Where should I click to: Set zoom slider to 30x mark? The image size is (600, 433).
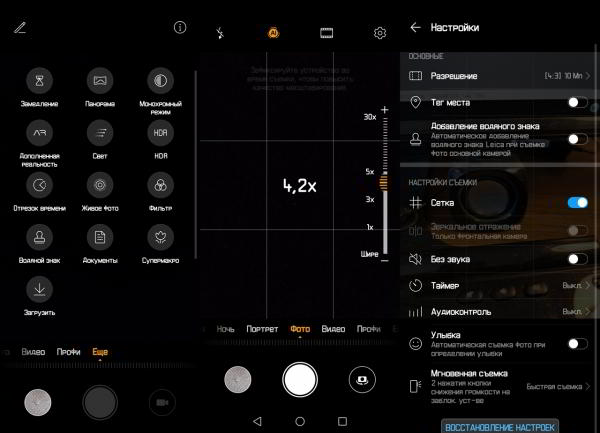381,118
